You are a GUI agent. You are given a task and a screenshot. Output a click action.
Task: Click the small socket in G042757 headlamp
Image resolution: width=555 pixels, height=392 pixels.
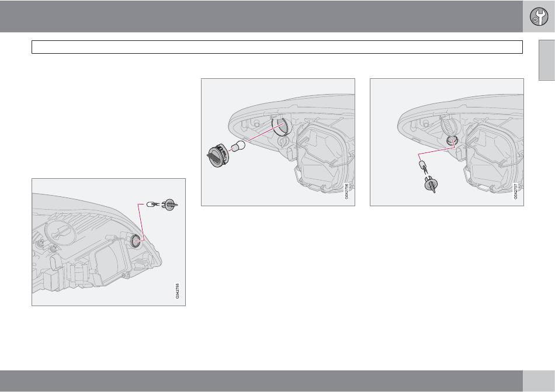click(451, 140)
